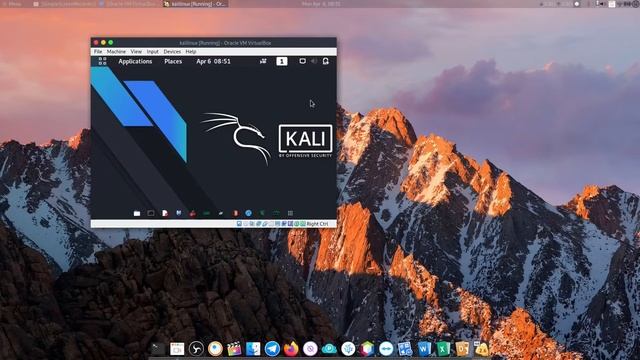Open Firefox from the dock
The width and height of the screenshot is (640, 360).
[x=291, y=349]
